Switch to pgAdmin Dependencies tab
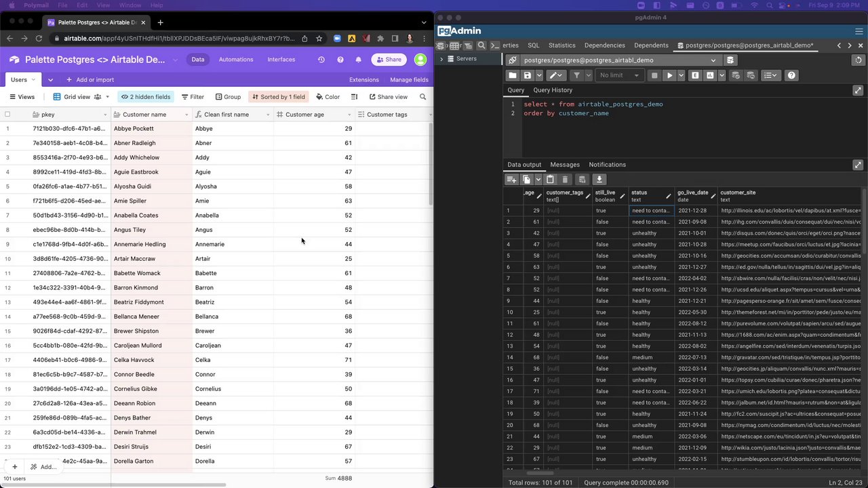The image size is (868, 488). tap(605, 45)
